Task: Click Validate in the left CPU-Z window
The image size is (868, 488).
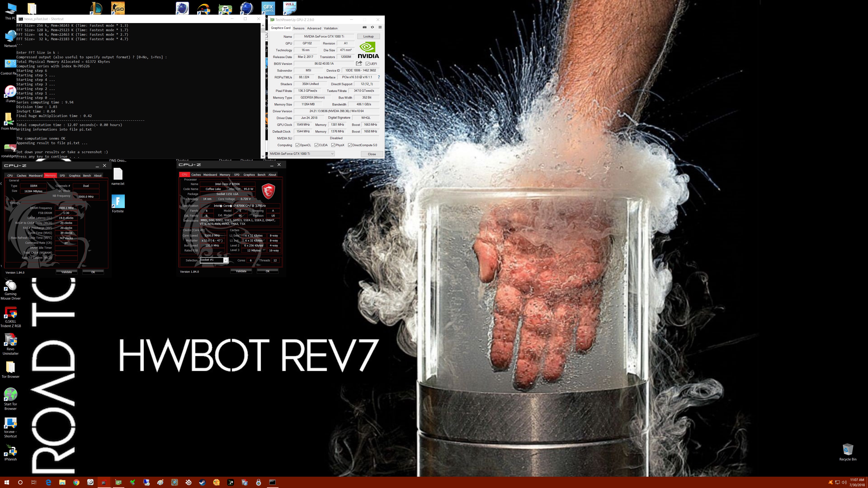Action: click(x=66, y=272)
